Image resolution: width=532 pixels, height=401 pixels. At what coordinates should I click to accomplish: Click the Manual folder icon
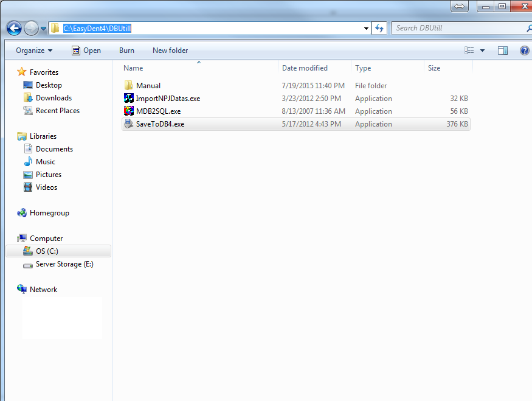pos(128,86)
